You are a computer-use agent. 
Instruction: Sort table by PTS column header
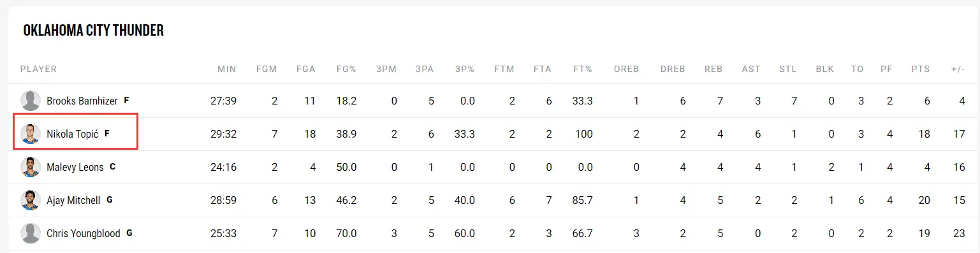920,69
